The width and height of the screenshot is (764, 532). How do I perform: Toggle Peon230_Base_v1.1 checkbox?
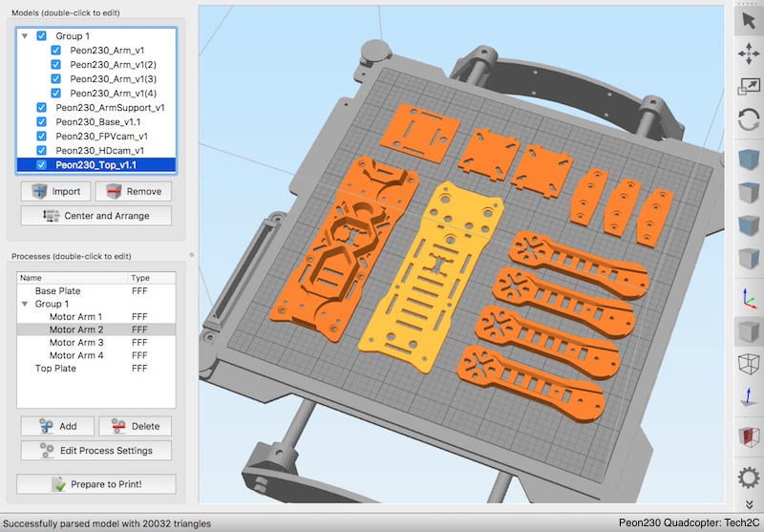[41, 122]
